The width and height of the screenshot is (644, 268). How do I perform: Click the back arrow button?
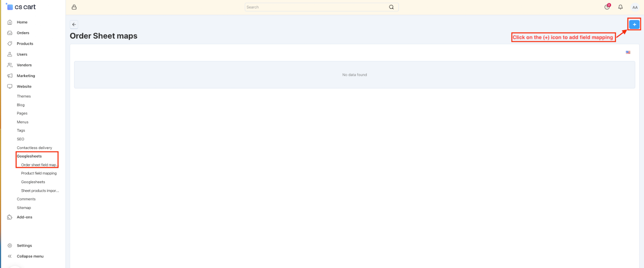(74, 25)
